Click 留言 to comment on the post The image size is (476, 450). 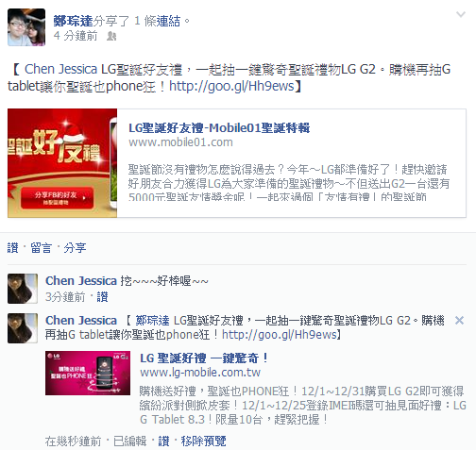(41, 248)
